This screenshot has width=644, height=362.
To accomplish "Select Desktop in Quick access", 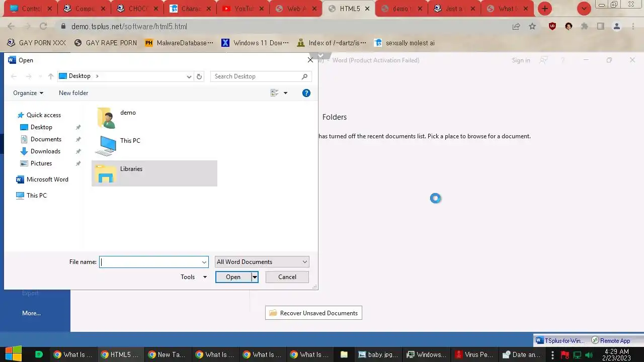I will tap(41, 127).
